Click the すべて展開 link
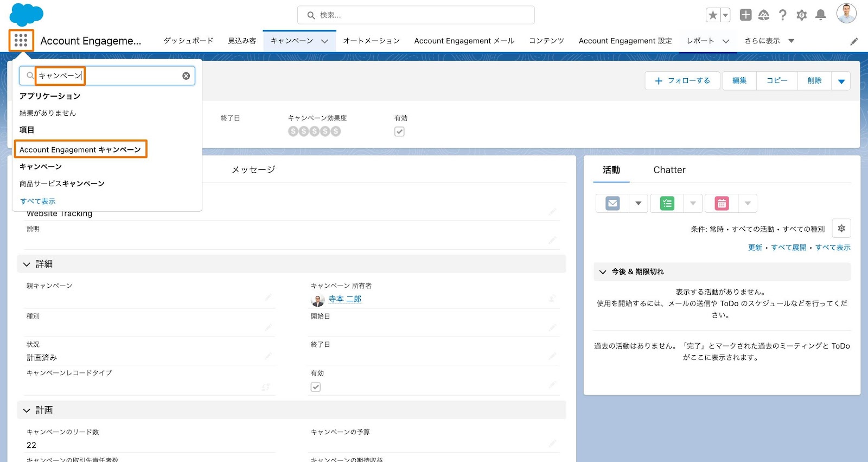Screen dimensions: 868x462 click(x=789, y=248)
